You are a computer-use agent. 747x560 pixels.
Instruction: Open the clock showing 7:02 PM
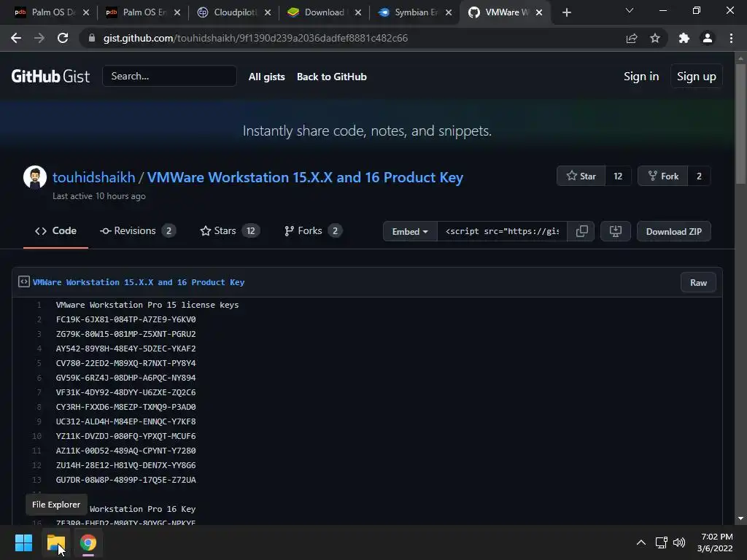[x=715, y=542]
